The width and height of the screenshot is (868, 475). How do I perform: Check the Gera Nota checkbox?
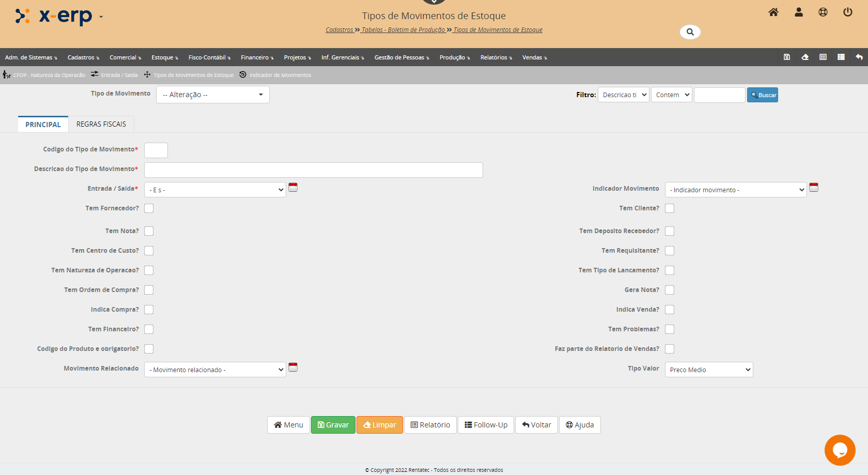pos(670,290)
